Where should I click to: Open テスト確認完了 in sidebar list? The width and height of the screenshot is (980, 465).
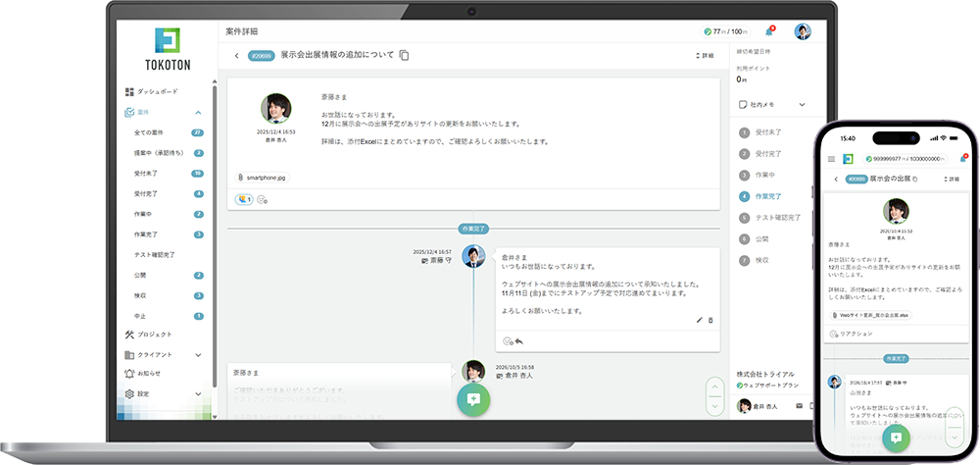pyautogui.click(x=154, y=255)
